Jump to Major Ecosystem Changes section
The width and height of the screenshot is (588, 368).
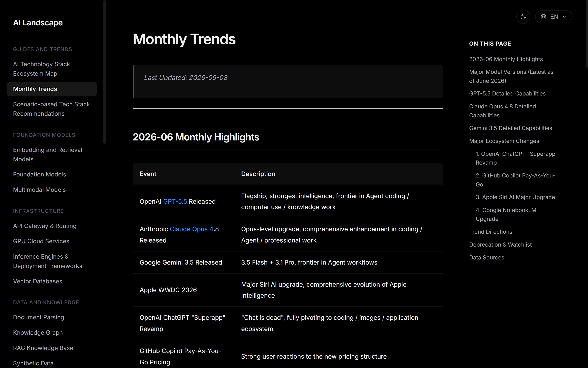[504, 141]
